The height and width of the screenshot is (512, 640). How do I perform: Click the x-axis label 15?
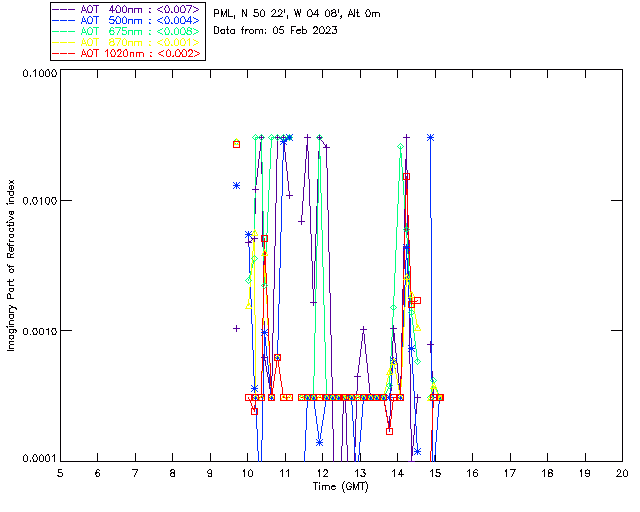click(435, 473)
